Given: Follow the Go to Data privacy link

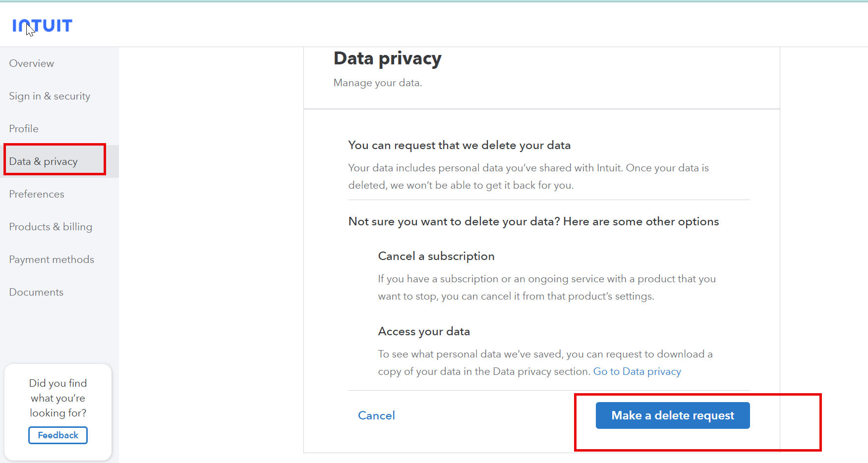Looking at the screenshot, I should click(x=637, y=371).
